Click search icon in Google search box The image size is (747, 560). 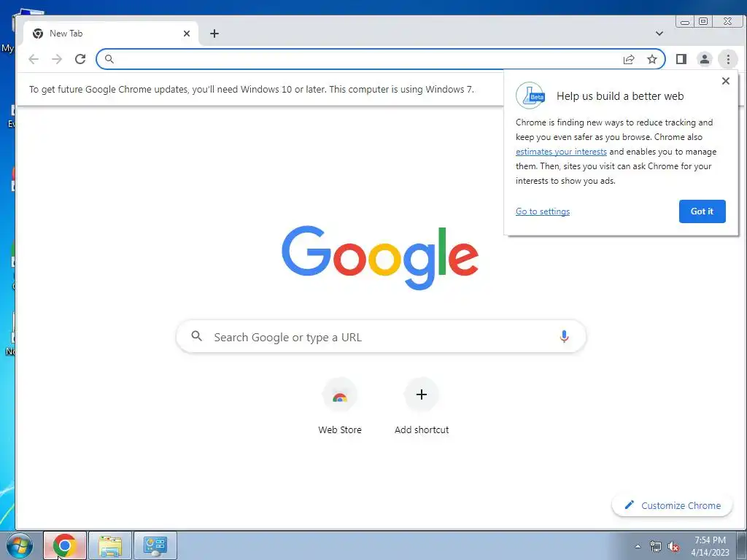[x=197, y=336]
